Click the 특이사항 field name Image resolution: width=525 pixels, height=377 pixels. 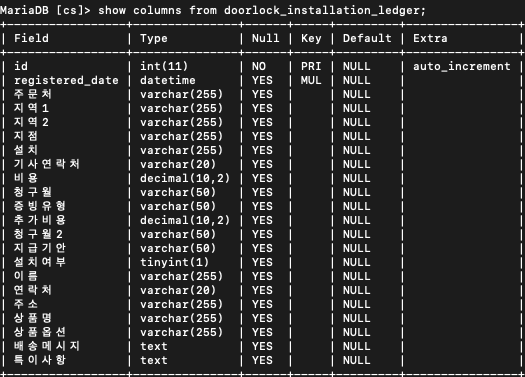click(40, 360)
